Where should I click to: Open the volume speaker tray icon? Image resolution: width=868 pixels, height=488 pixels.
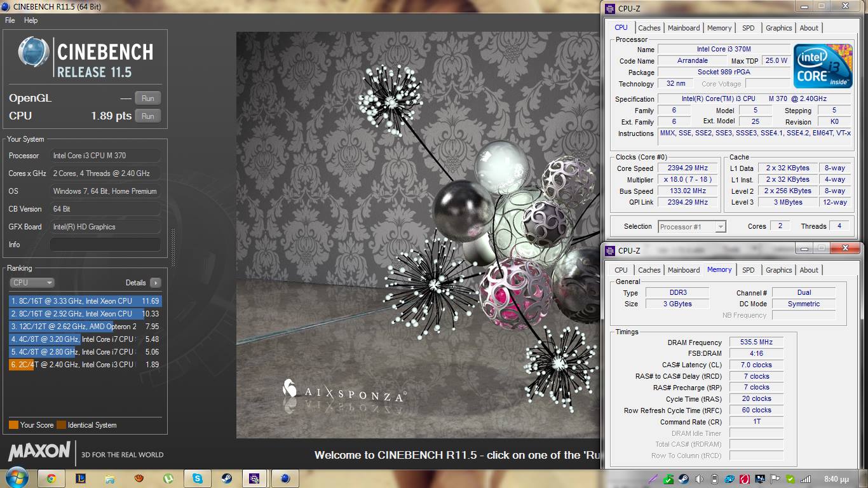pos(699,479)
